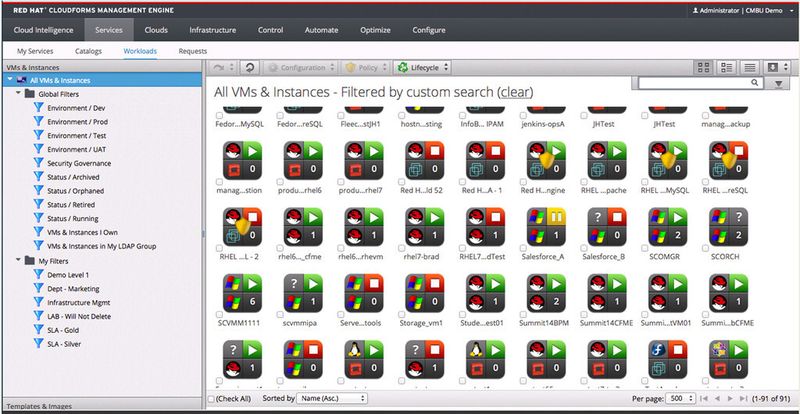Open the rhel7-brad VM quadicon
The image size is (800, 414).
[424, 226]
